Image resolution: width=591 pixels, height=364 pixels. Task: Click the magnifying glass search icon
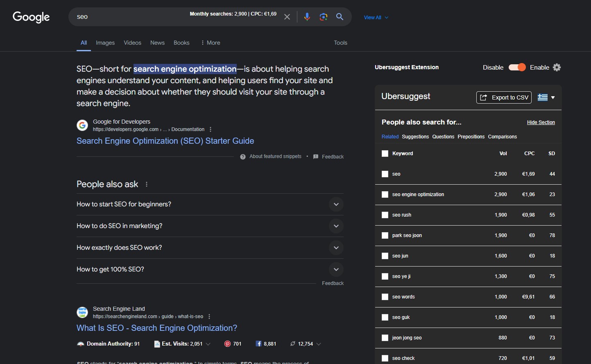click(340, 17)
